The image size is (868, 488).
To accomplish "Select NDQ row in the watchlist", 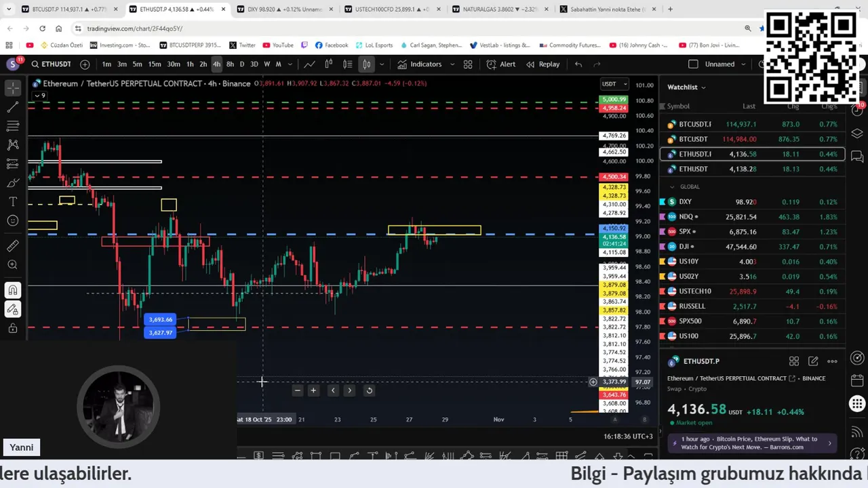I will (x=752, y=217).
